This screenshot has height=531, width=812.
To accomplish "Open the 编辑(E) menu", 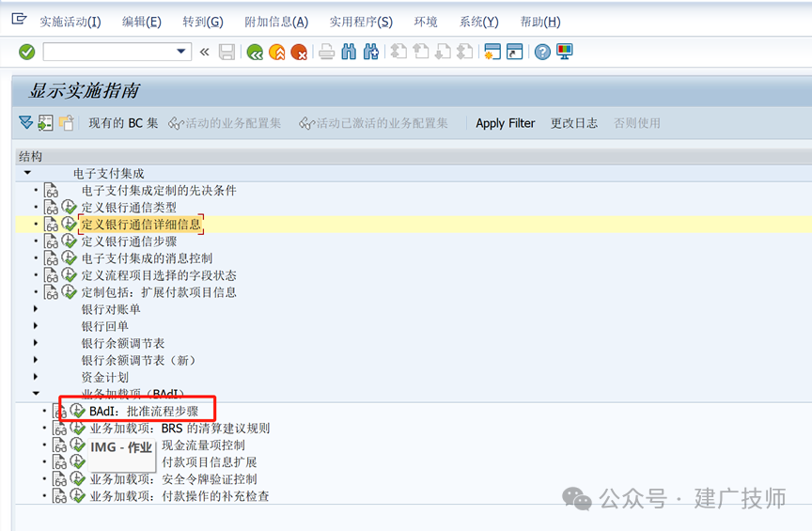I will click(141, 22).
